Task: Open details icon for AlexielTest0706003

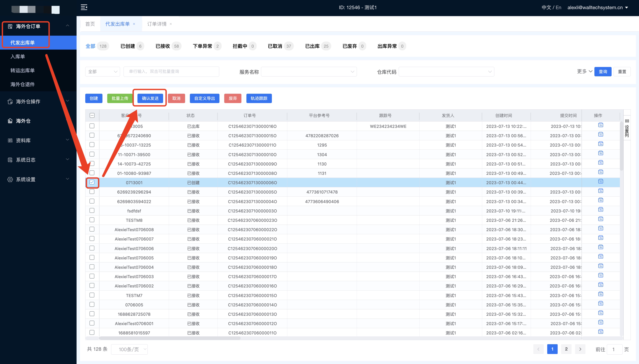Action: tap(601, 276)
